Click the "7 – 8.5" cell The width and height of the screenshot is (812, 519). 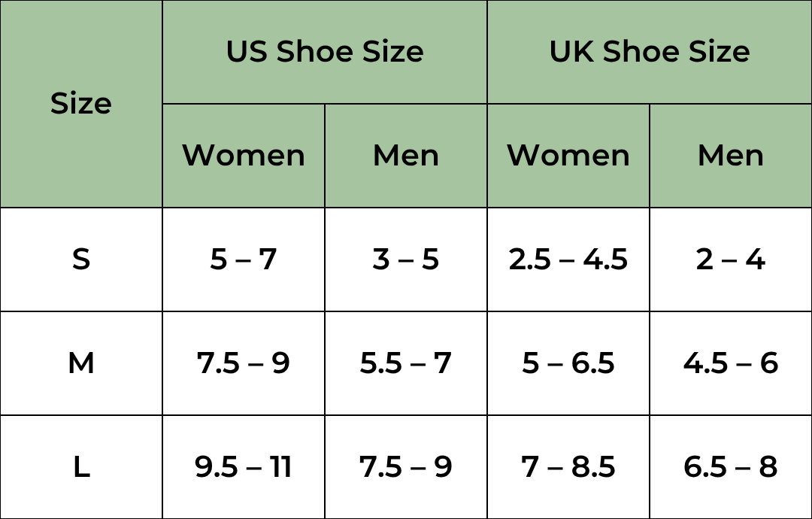tap(568, 467)
